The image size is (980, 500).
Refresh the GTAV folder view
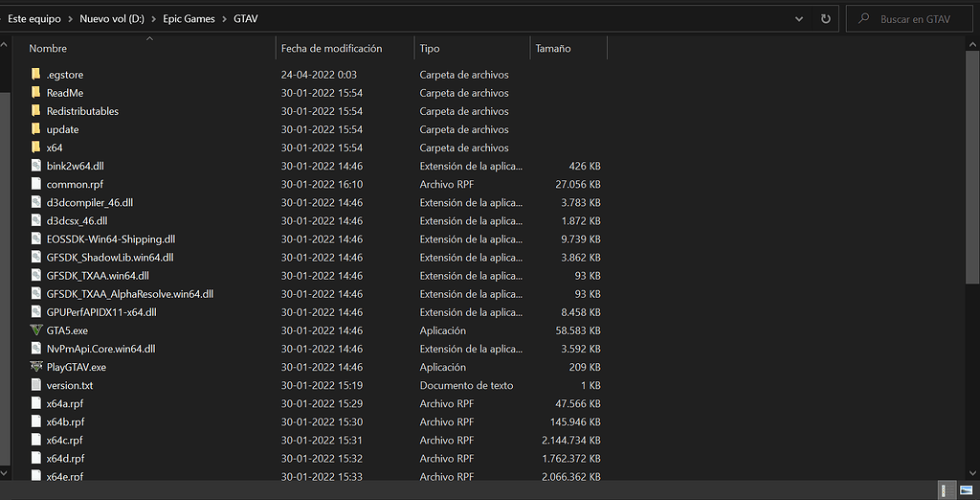[x=825, y=18]
